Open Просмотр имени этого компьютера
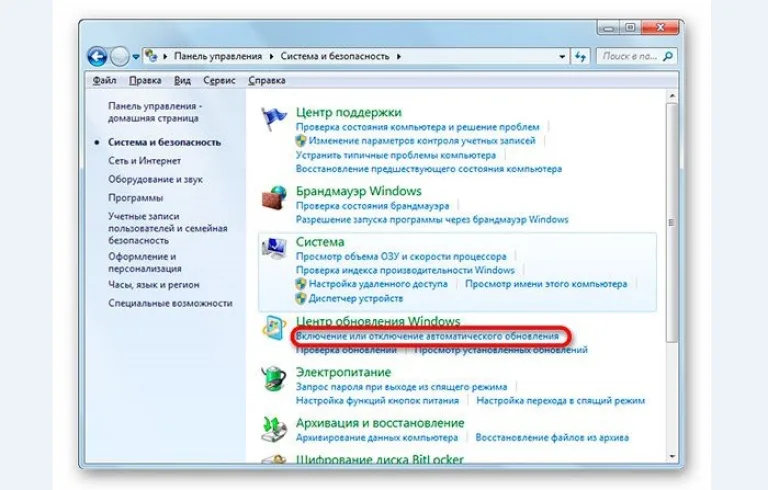 tap(546, 284)
